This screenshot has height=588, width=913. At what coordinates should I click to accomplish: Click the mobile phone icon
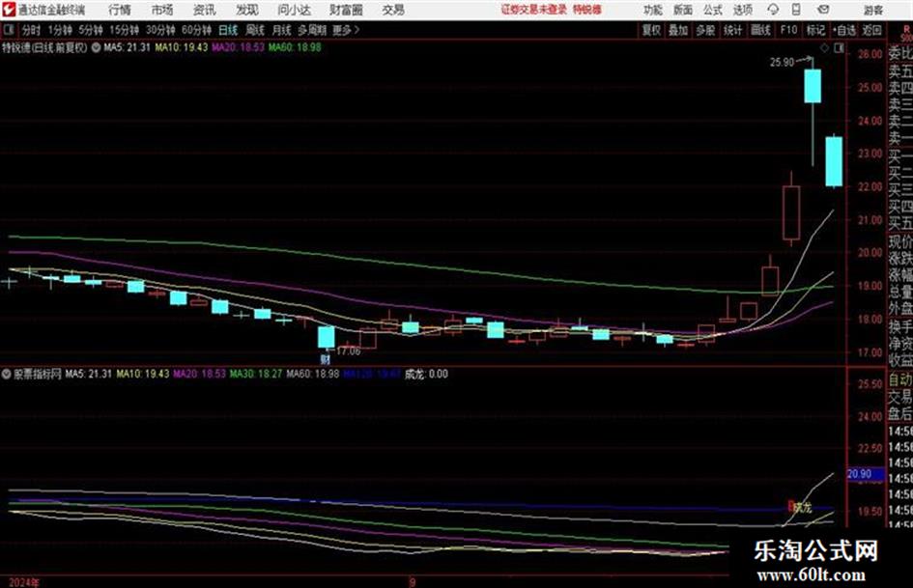[x=796, y=10]
